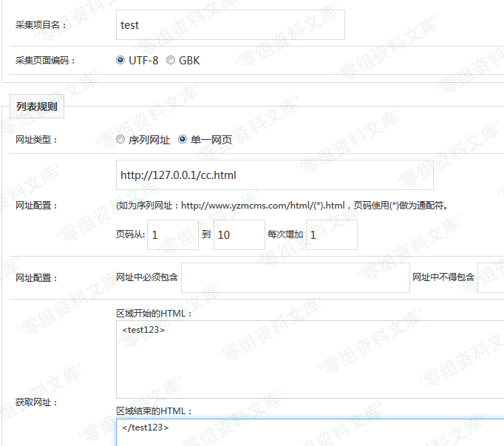This screenshot has width=504, height=446.
Task: Click the end page input showing 10
Action: pos(239,234)
